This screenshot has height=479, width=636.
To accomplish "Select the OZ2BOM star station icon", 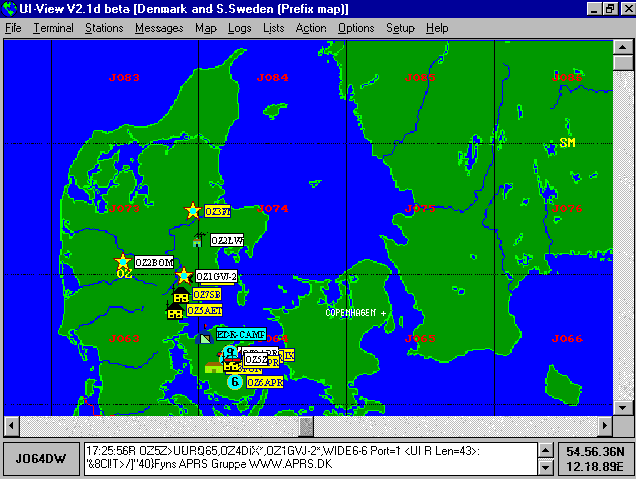I will 122,262.
